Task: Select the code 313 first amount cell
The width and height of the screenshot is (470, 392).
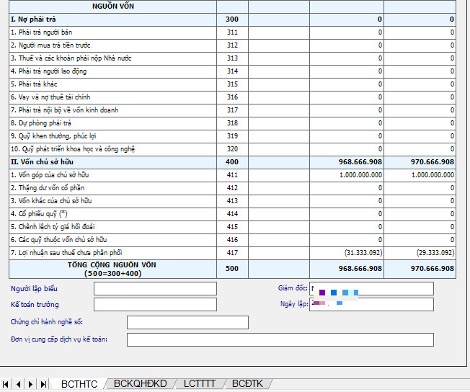Action: [x=346, y=58]
